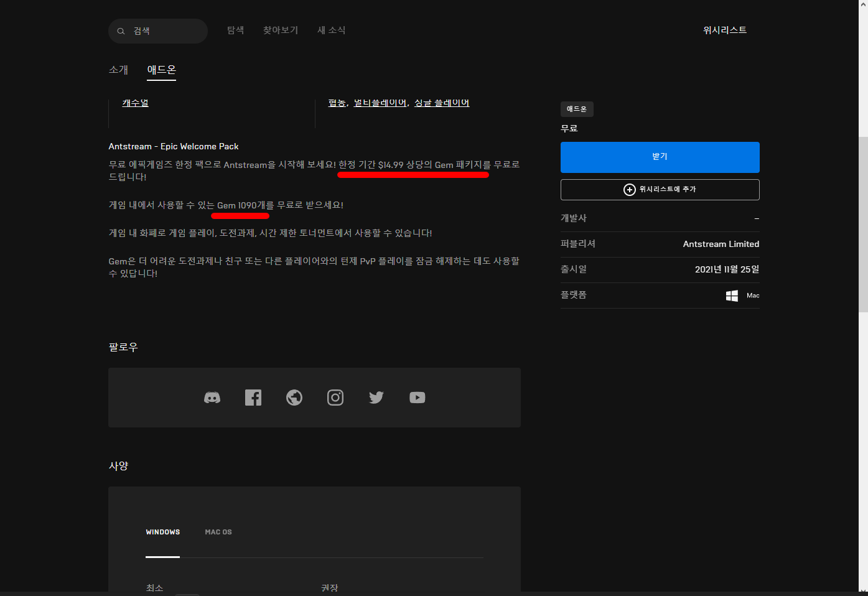
Task: Focus the 검색 search field
Action: click(158, 31)
